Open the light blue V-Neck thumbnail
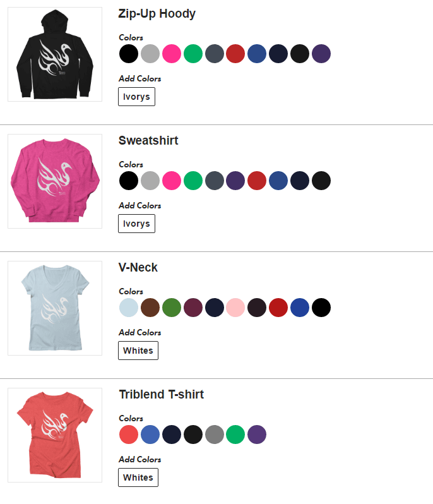This screenshot has width=433, height=504. click(55, 308)
